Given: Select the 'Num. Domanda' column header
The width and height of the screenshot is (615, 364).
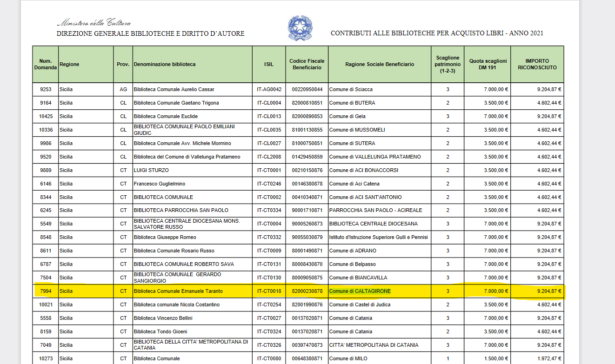Looking at the screenshot, I should click(x=45, y=64).
